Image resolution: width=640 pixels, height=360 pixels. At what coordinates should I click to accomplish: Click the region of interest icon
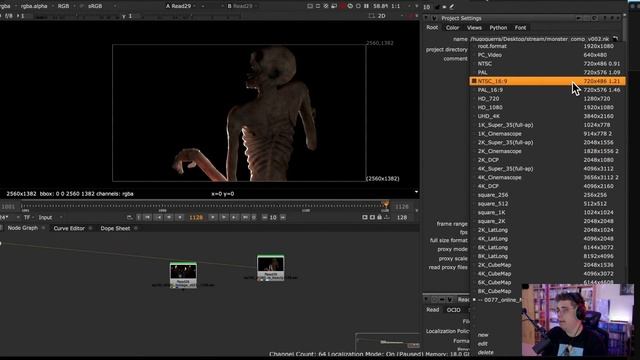tap(310, 6)
